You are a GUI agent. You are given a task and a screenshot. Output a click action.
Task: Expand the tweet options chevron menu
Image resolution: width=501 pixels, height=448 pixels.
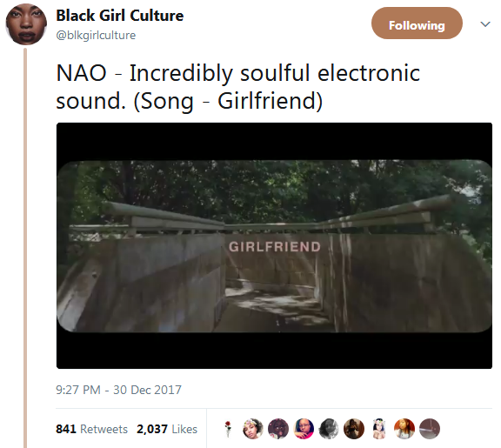(x=485, y=24)
